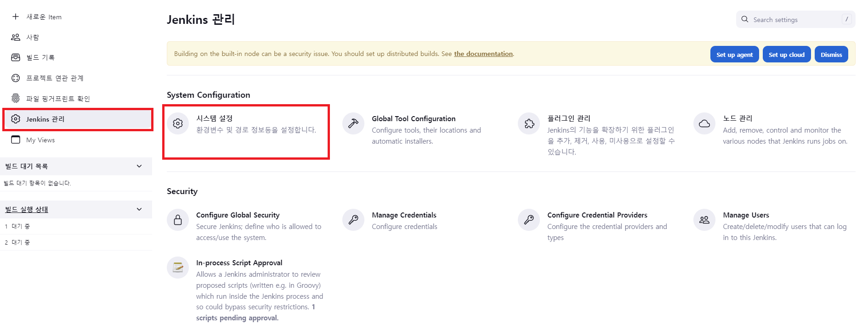
Task: Open Configure Global Security title link
Action: 238,215
